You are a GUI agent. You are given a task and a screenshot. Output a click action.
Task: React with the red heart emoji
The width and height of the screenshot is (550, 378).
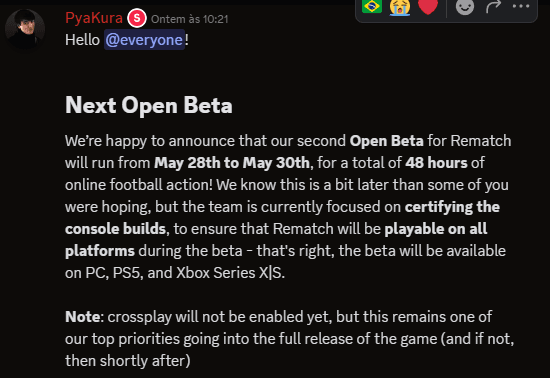pos(428,7)
